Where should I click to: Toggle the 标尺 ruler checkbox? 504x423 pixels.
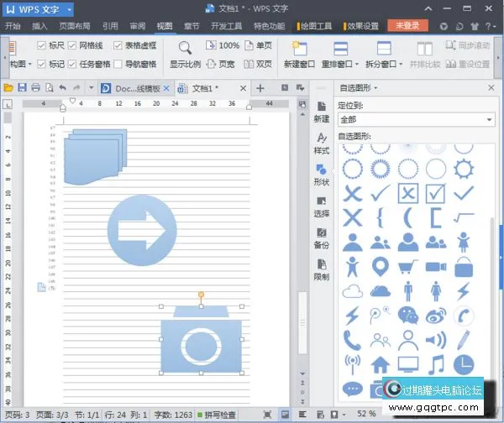(42, 44)
